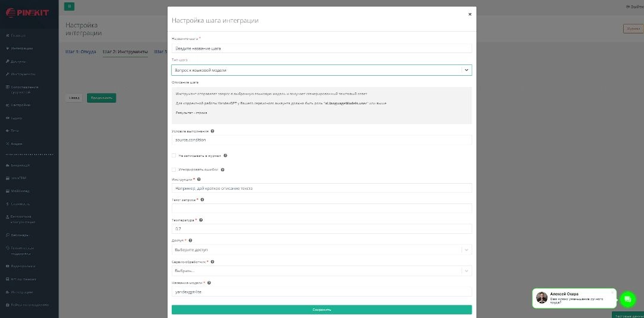The height and width of the screenshot is (318, 644).
Task: Click help icon beside 'Игнорировать ошибки'
Action: tap(224, 169)
